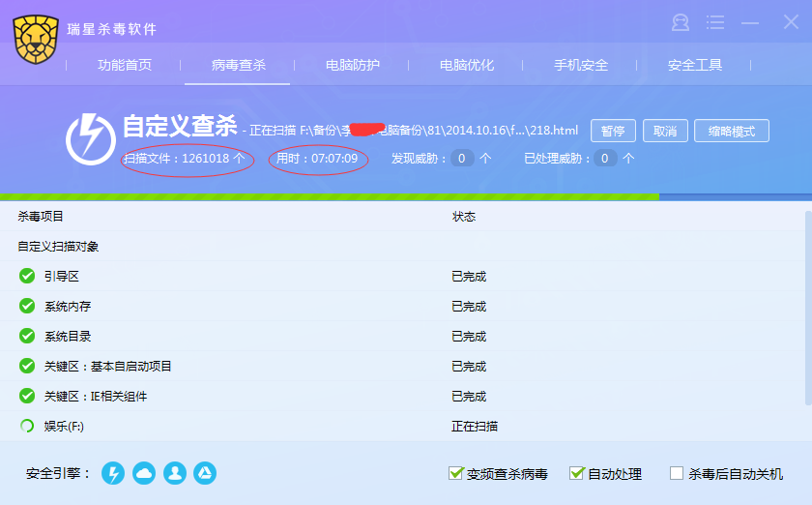
Task: Switch to 功能首页 tab
Action: click(x=125, y=65)
